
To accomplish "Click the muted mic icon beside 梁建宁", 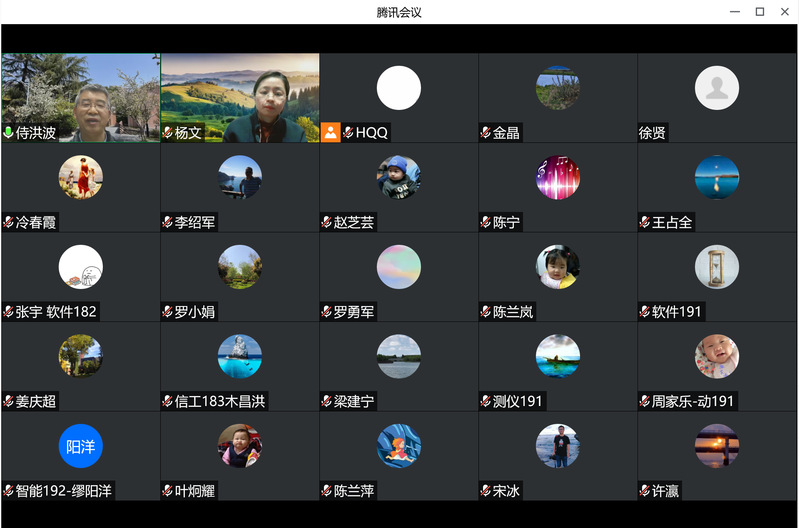I will coord(327,401).
